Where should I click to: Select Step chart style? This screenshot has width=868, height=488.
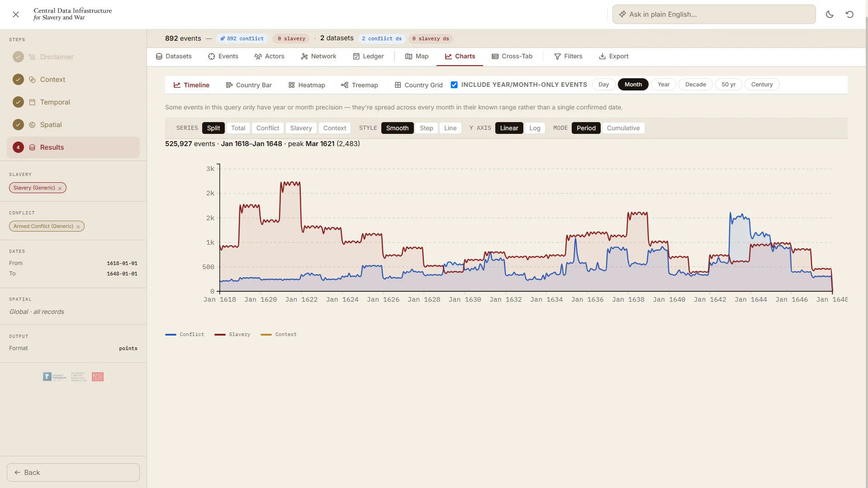(x=427, y=128)
